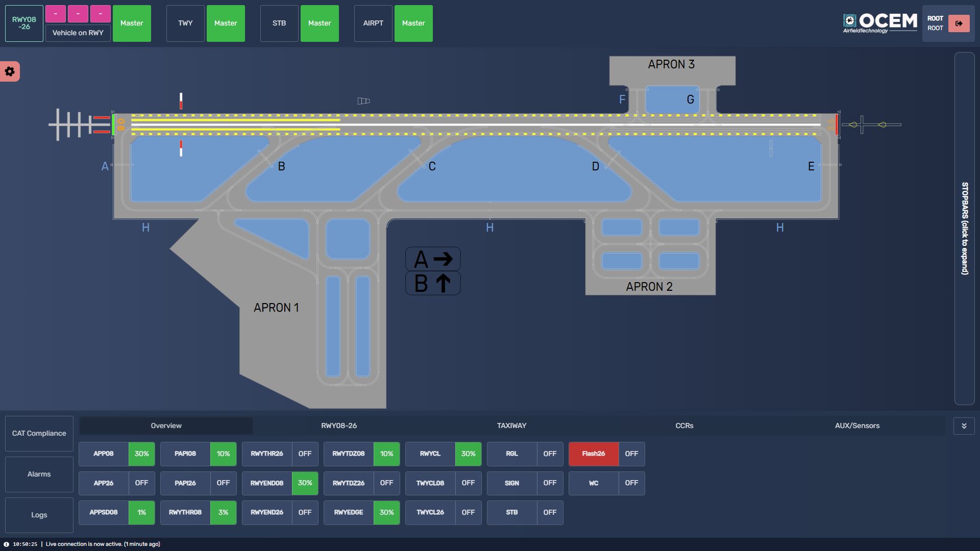Click the Master button for AIRPT
Viewport: 980px width, 551px height.
[413, 23]
